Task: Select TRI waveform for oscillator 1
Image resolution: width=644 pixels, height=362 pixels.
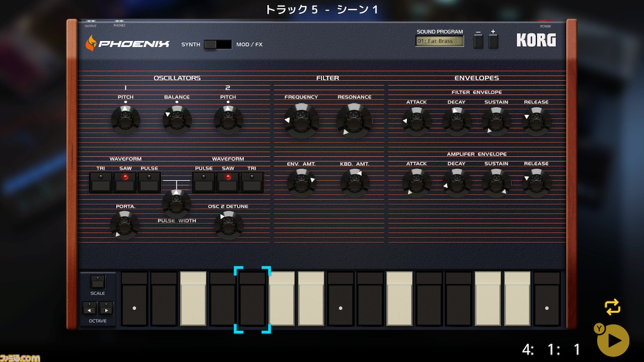Action: click(x=101, y=182)
